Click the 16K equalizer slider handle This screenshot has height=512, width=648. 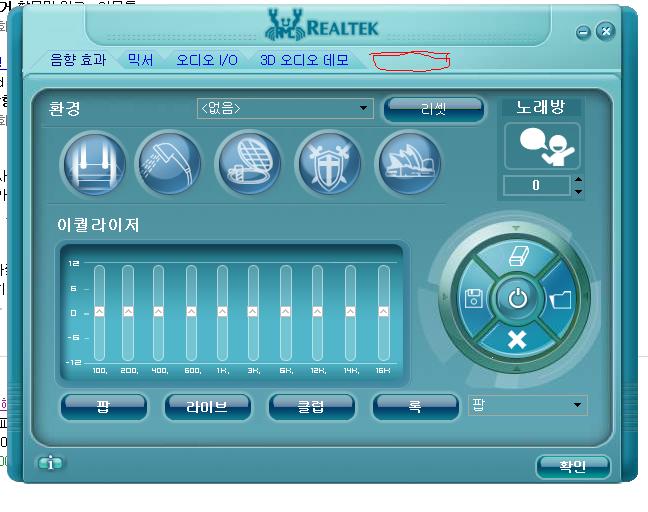pyautogui.click(x=383, y=311)
